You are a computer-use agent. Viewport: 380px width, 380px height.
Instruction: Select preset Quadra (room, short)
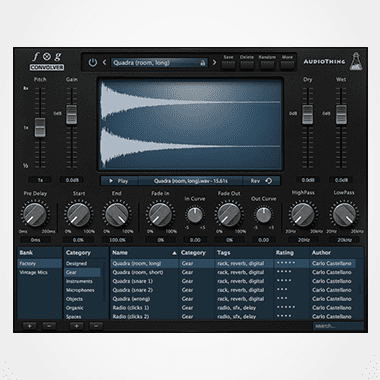[233, 272]
